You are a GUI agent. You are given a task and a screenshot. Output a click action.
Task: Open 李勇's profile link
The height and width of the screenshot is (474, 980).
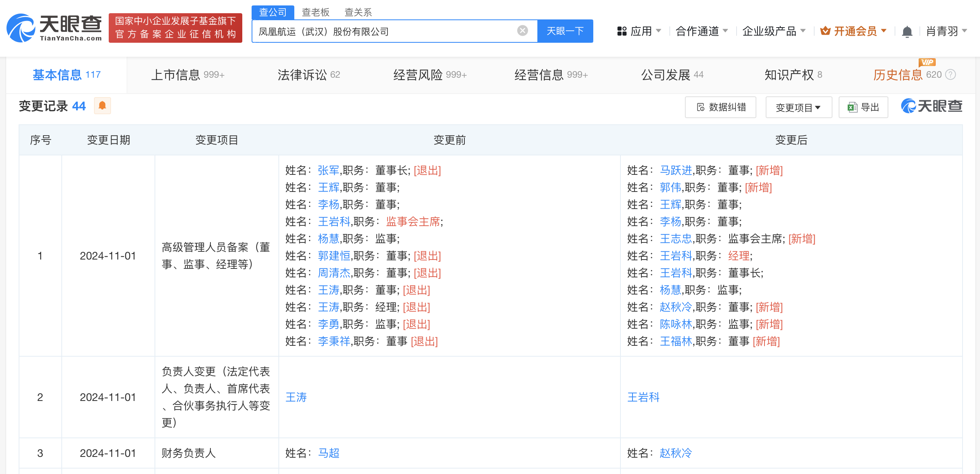(x=328, y=324)
